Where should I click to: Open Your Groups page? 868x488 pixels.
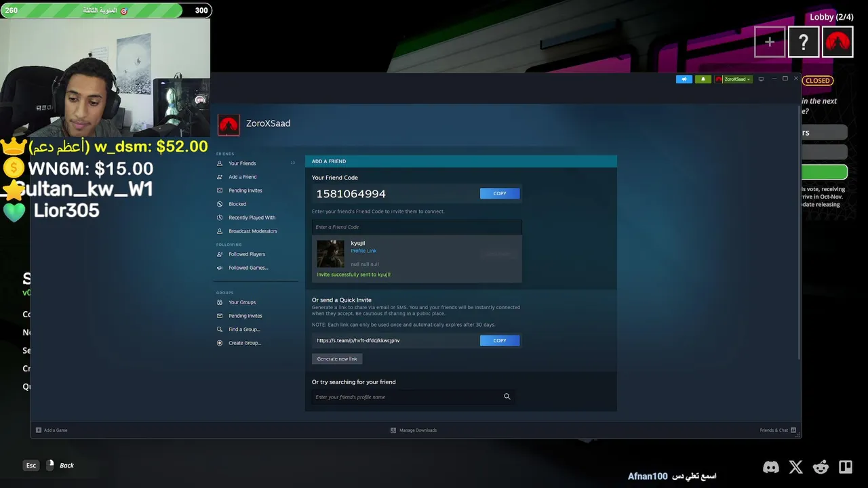[x=242, y=302]
